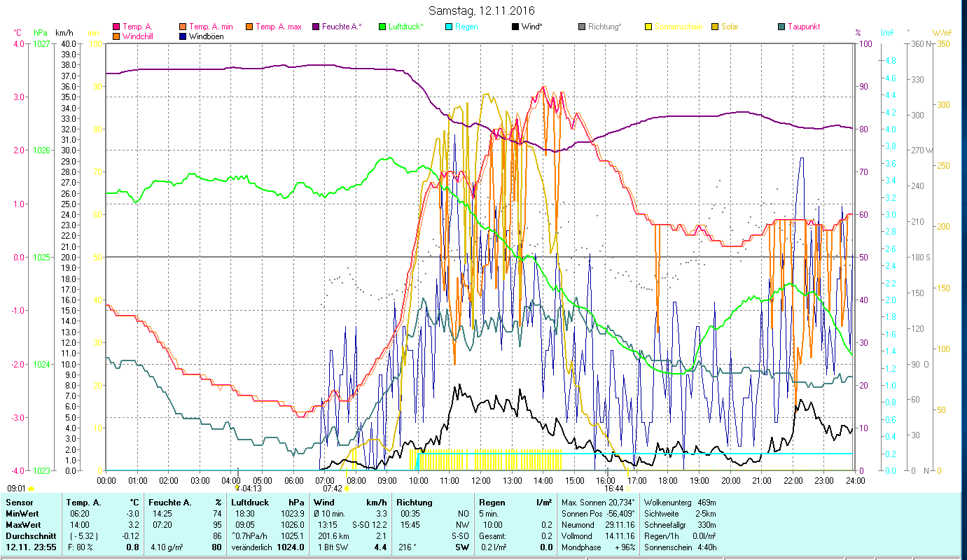Viewport: 967px width, 560px height.
Task: Click the Luftdruck* legend label
Action: tap(405, 27)
